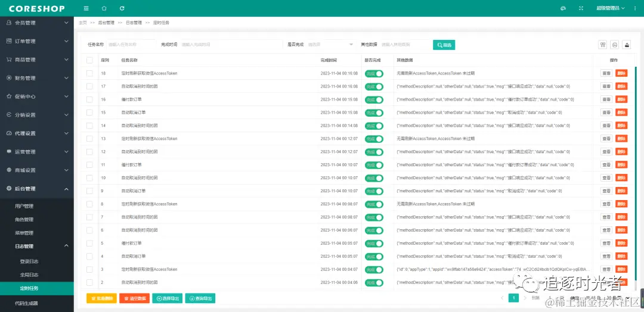The width and height of the screenshot is (644, 312).
Task: Click the 分销设置 icon in sidebar
Action: tap(8, 115)
